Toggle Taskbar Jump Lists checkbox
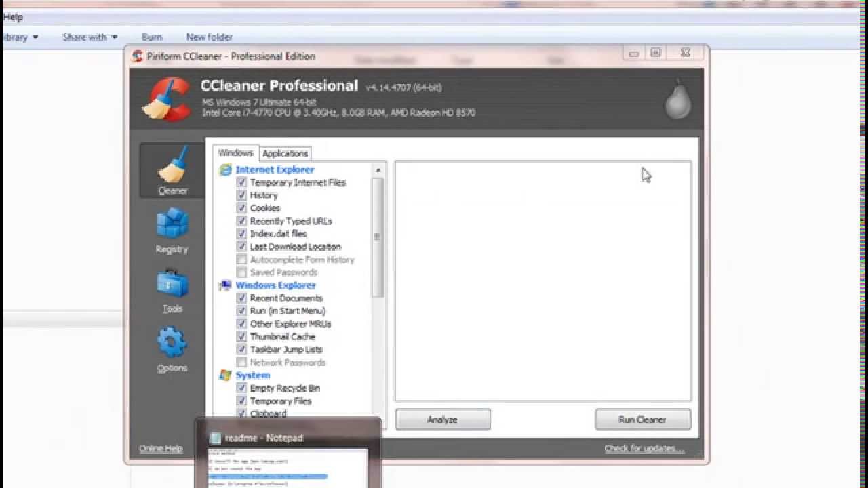Screen dimensions: 868x488 (241, 350)
